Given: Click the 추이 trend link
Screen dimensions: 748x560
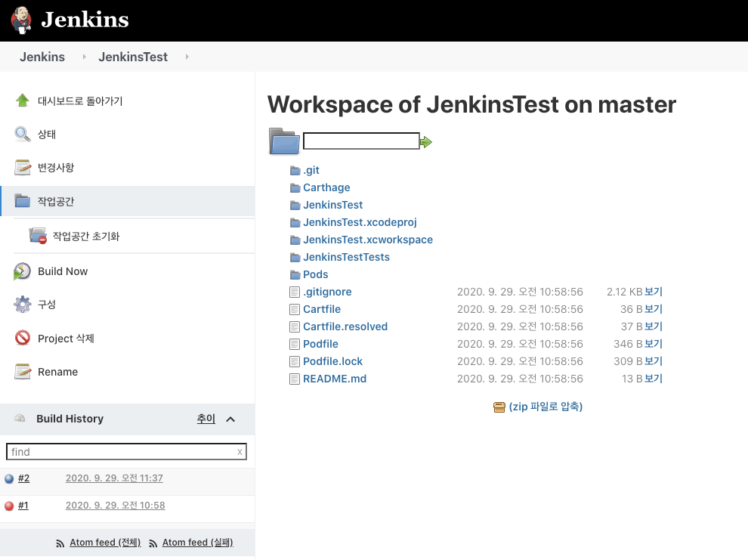Looking at the screenshot, I should click(x=206, y=419).
